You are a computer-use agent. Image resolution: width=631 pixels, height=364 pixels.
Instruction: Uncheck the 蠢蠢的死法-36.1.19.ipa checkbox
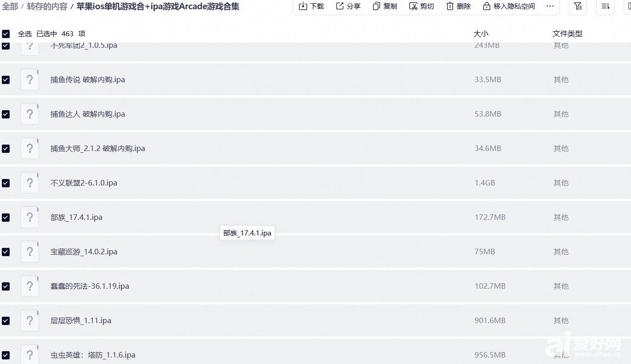[6, 286]
